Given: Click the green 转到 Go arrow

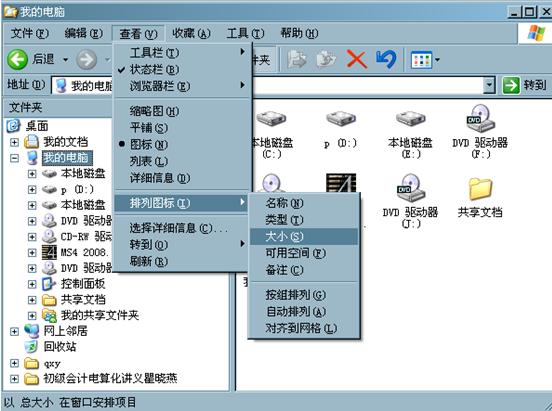Looking at the screenshot, I should point(510,85).
